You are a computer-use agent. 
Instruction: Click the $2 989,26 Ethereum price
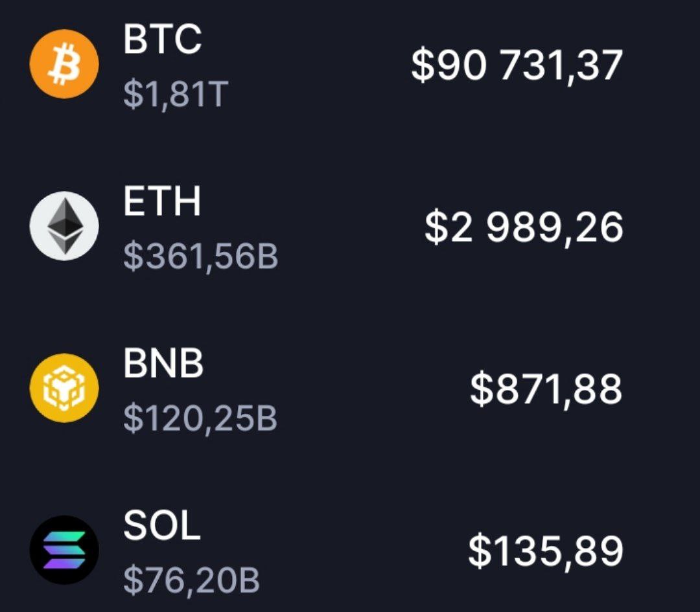click(x=524, y=227)
